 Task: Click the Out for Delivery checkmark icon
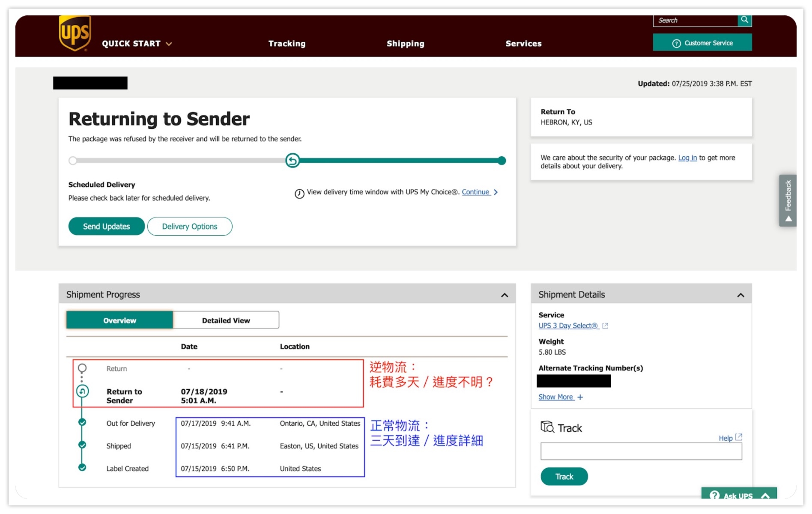click(82, 422)
